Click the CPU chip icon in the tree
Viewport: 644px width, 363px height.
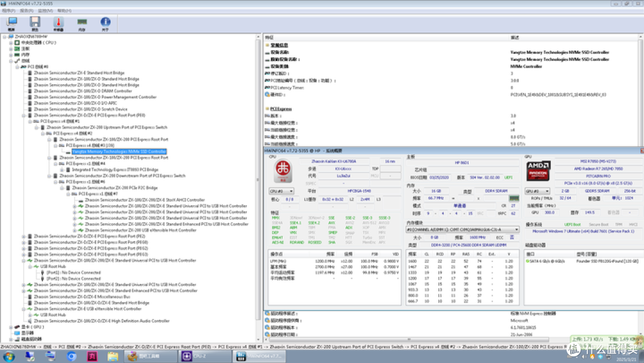[17, 42]
